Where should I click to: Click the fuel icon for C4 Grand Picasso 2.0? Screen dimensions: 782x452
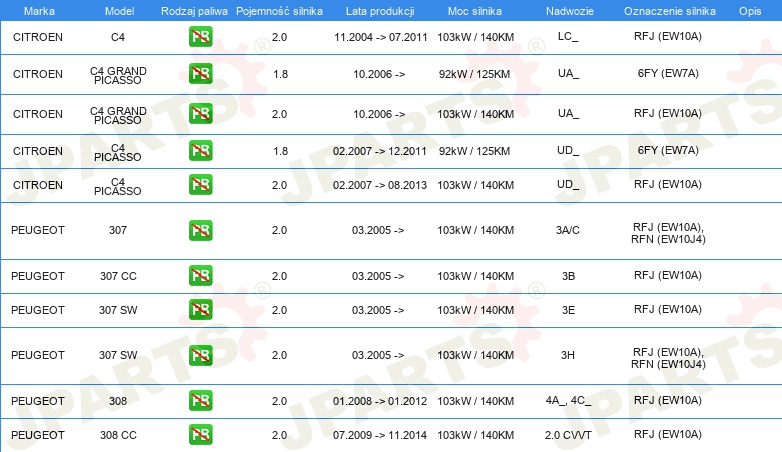200,113
